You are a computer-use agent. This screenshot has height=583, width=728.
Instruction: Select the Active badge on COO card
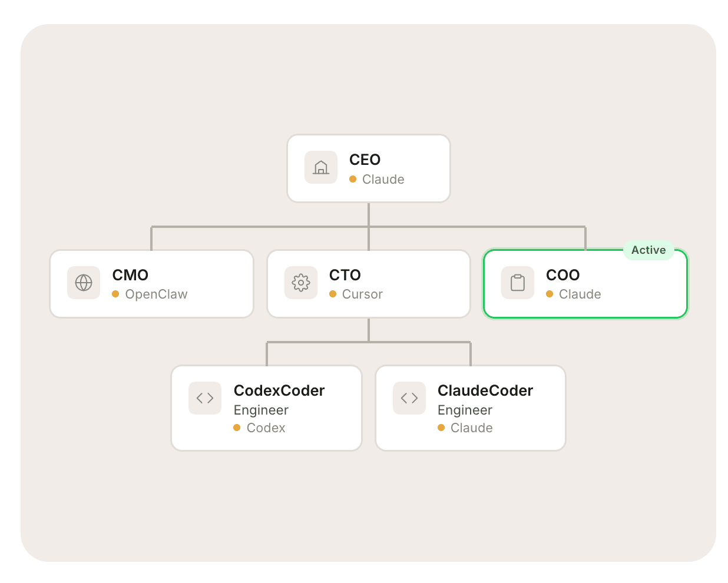[x=648, y=250]
